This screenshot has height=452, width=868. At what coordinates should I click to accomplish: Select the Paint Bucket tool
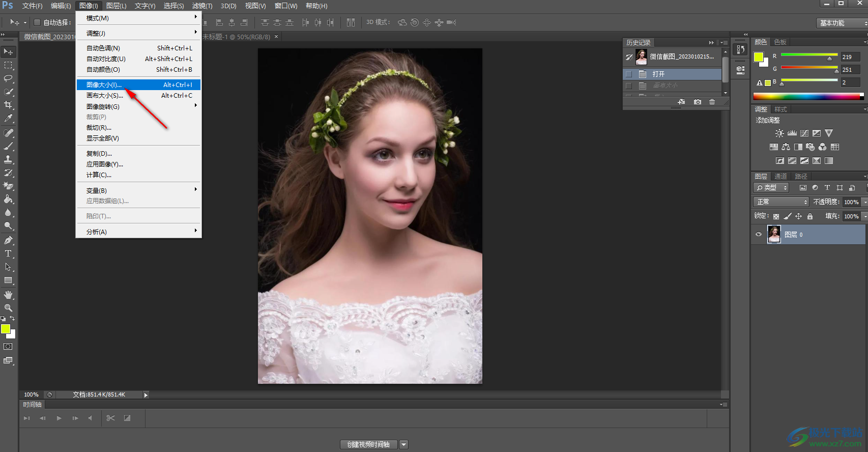pyautogui.click(x=9, y=199)
